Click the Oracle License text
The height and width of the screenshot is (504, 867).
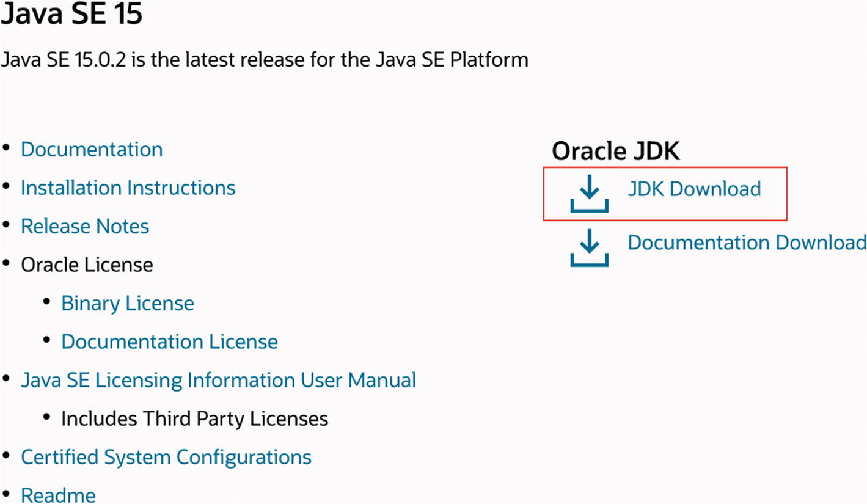pyautogui.click(x=87, y=265)
